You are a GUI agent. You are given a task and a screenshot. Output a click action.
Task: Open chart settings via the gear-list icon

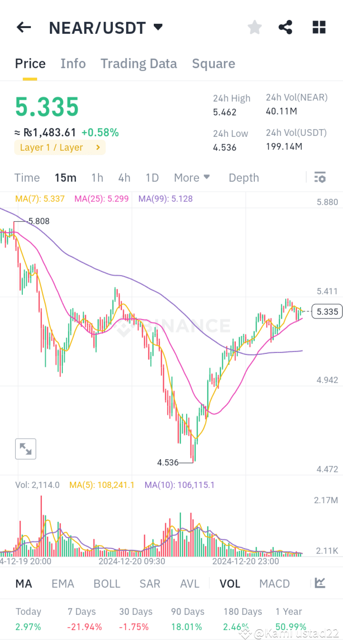[x=320, y=177]
